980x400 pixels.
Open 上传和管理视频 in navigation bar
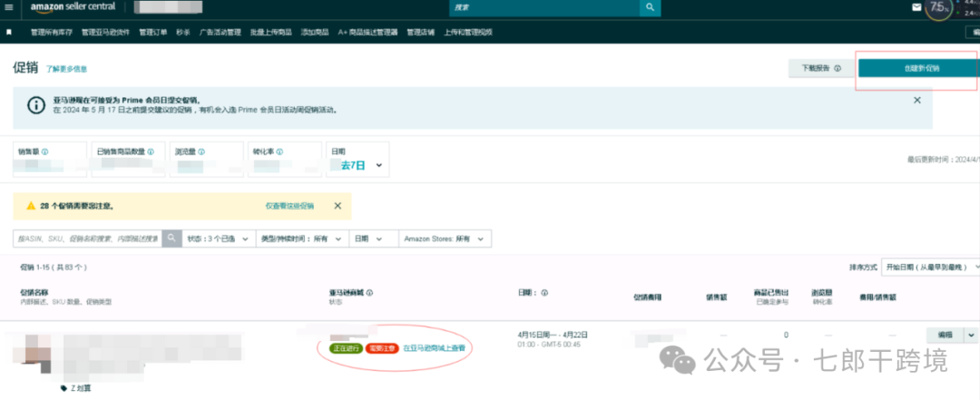[x=468, y=32]
